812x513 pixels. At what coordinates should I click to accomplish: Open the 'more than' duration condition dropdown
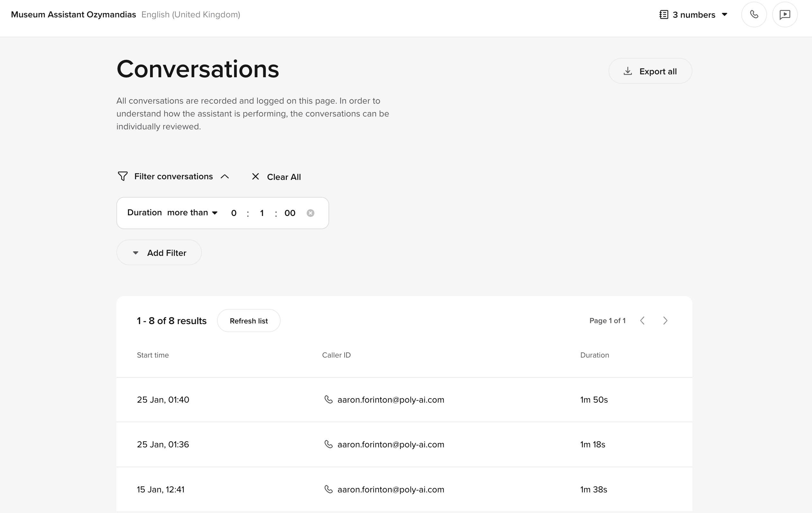(x=192, y=213)
